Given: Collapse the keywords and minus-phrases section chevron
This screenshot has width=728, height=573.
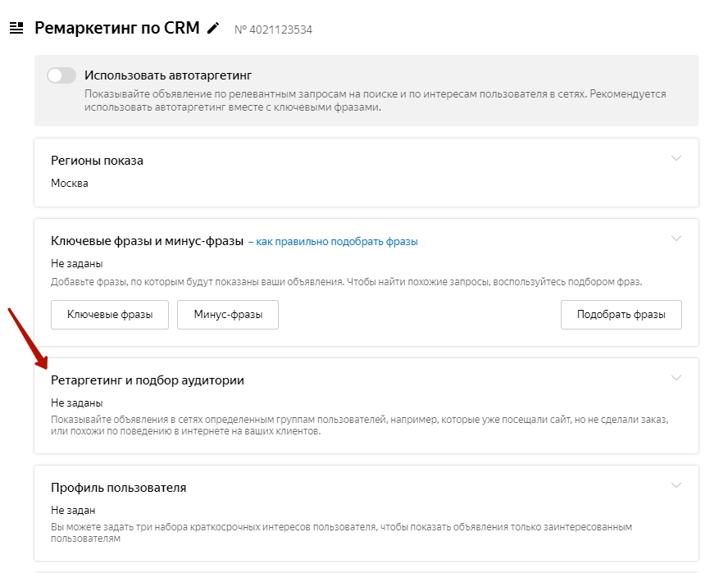Looking at the screenshot, I should [x=676, y=239].
